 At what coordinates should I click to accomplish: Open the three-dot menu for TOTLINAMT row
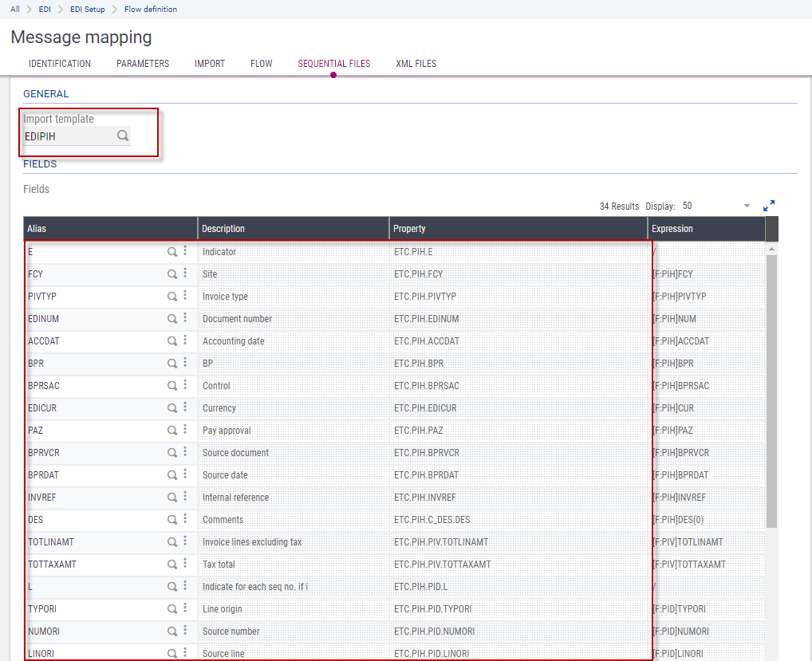pyautogui.click(x=185, y=541)
